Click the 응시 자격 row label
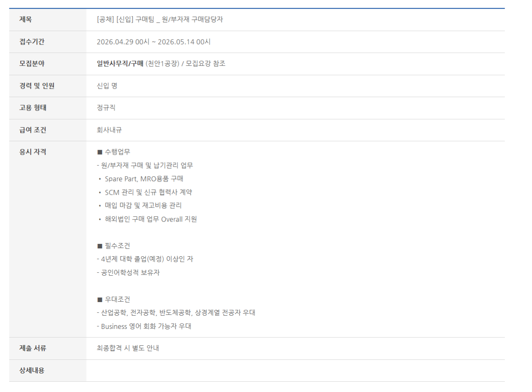This screenshot has width=532, height=392. pos(33,152)
